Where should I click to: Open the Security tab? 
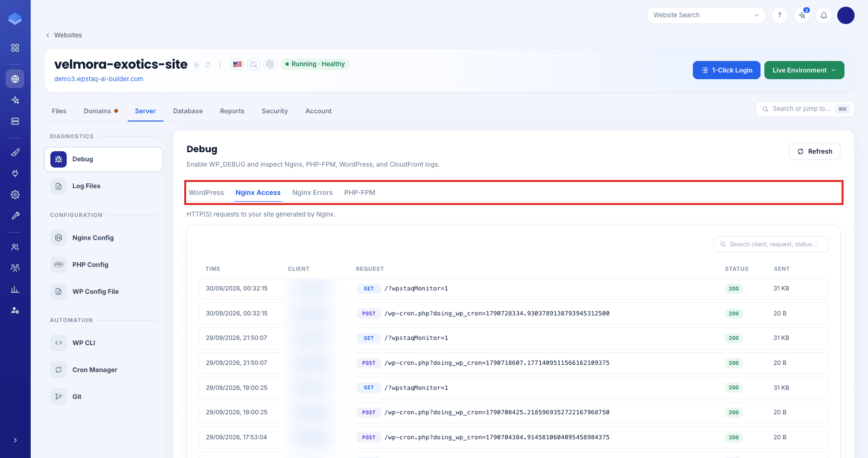click(x=275, y=111)
